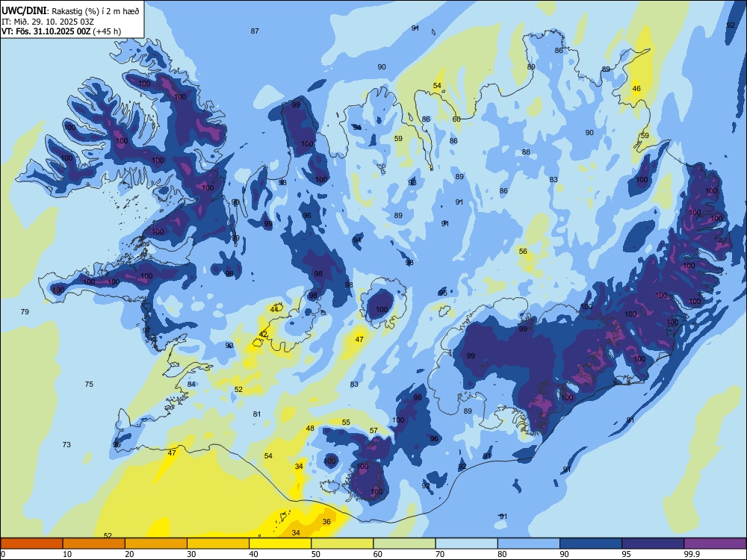
Task: Click the dark orange 0–10 legend swatch
Action: tap(31, 544)
